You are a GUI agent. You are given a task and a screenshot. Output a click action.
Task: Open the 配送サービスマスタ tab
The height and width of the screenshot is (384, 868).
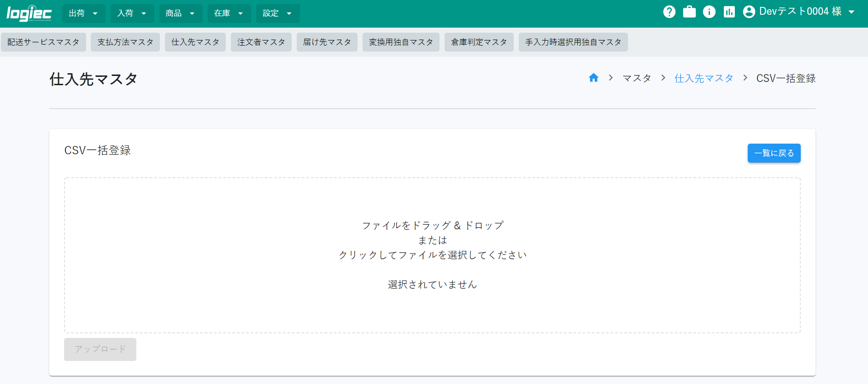click(43, 42)
